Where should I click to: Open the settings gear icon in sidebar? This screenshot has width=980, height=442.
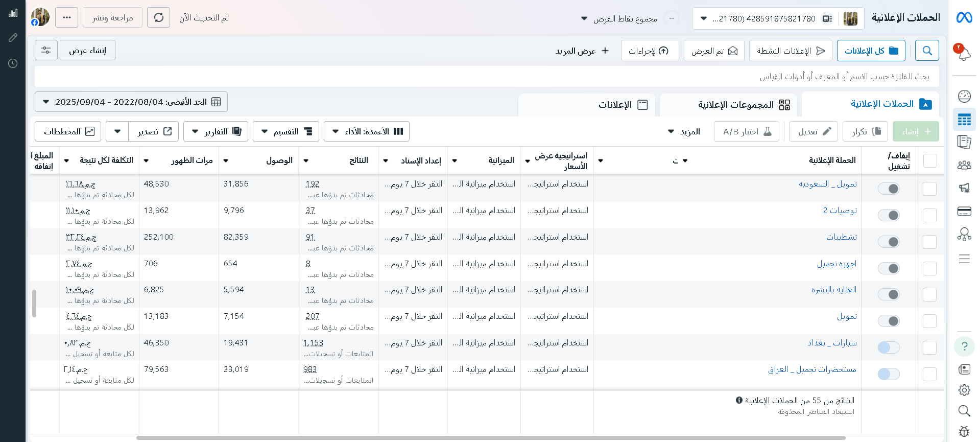[964, 390]
